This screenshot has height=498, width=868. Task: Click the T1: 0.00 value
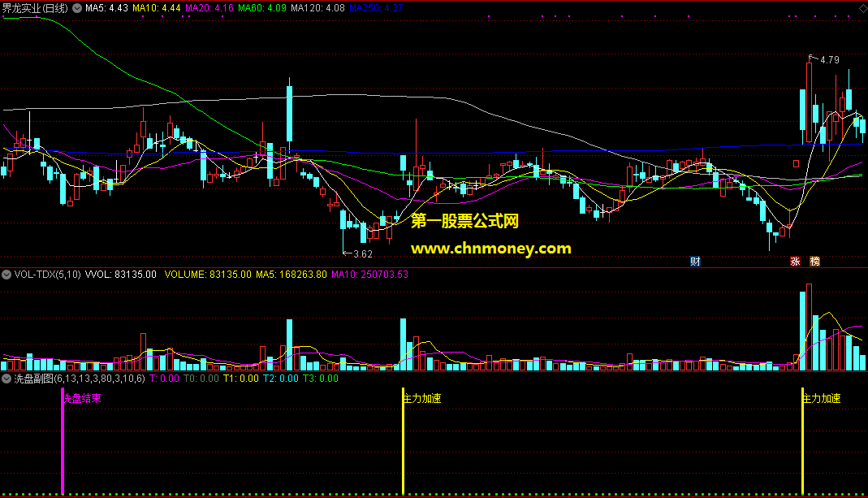coord(241,379)
